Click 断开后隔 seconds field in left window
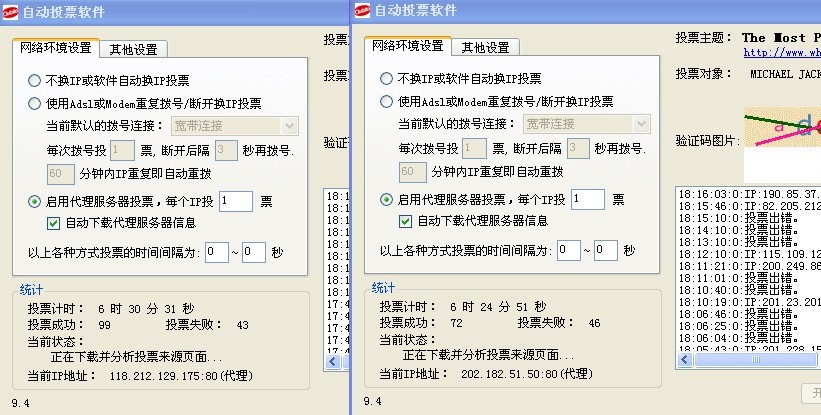 (226, 151)
